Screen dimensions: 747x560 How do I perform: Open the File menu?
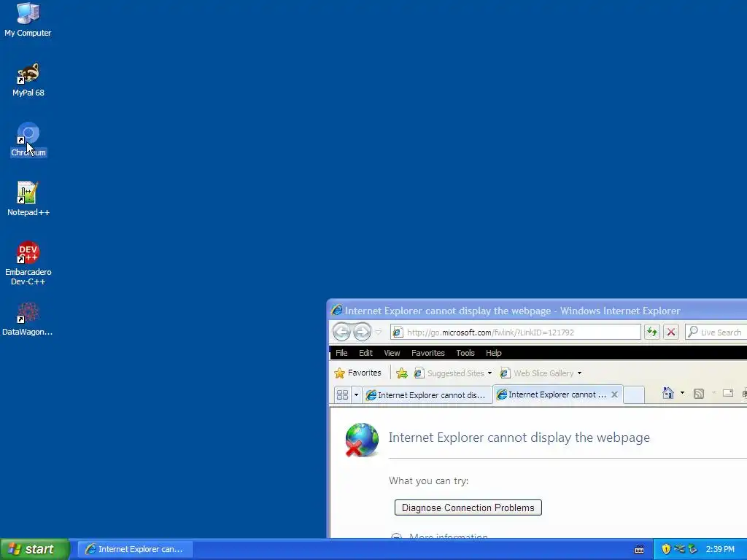click(341, 353)
